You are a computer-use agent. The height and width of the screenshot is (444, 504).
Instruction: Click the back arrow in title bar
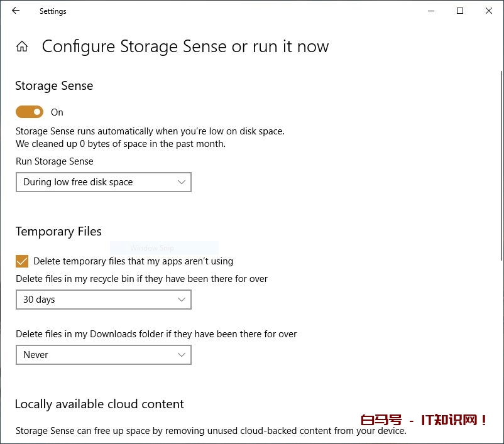(x=16, y=11)
